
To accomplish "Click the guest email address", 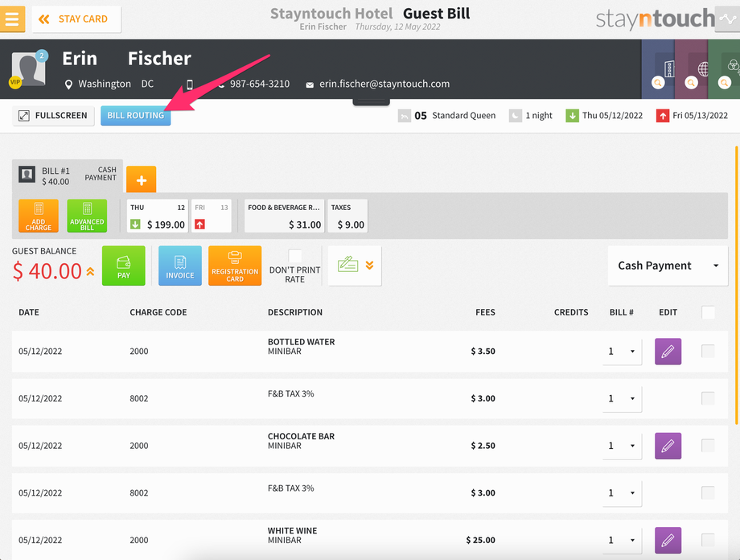I will [384, 84].
